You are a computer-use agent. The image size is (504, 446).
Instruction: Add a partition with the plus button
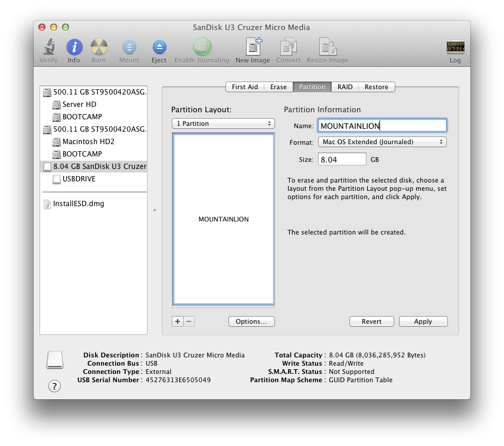tap(178, 321)
